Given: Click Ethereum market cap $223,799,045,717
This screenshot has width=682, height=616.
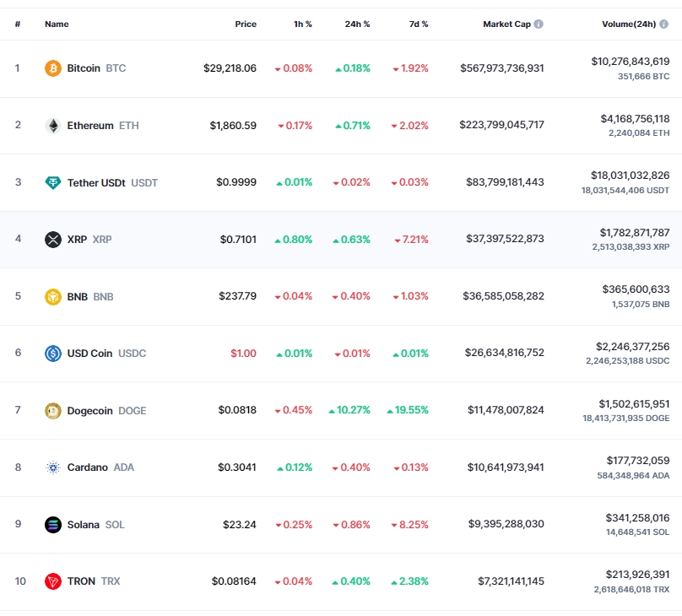Looking at the screenshot, I should pos(501,125).
